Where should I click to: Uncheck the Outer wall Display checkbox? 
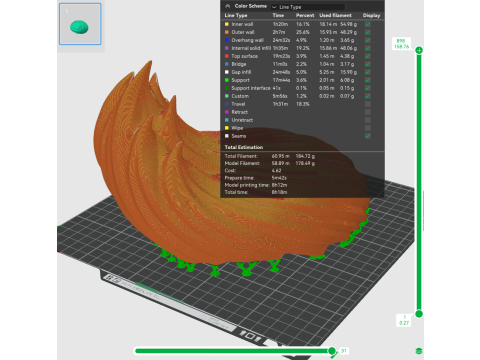coord(368,32)
